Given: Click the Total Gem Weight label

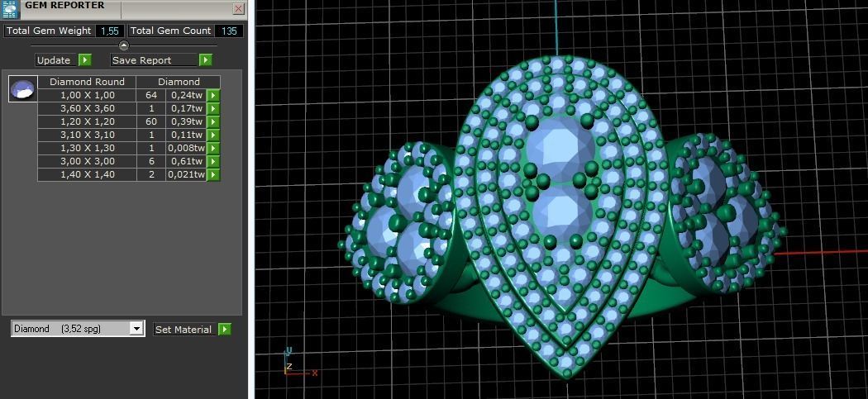Looking at the screenshot, I should tap(49, 31).
